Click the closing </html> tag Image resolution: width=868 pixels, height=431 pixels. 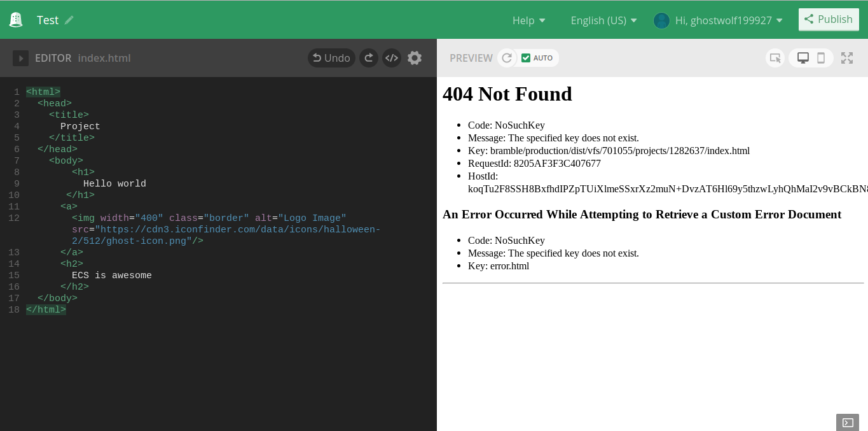pos(46,310)
